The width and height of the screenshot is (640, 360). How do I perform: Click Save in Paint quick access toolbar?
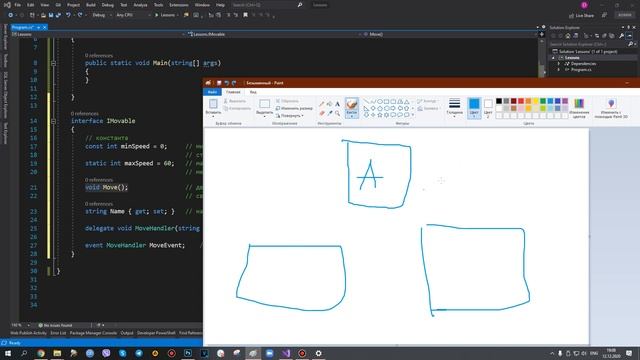tap(219, 83)
